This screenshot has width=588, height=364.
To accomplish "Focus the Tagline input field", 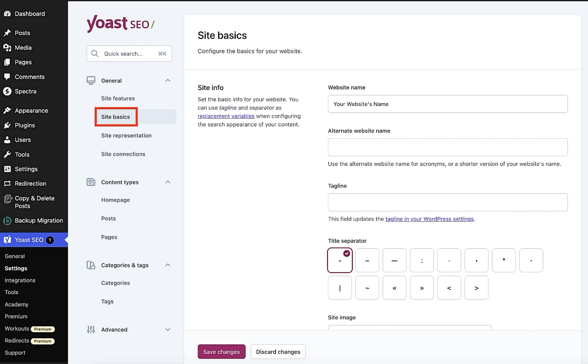I will (x=448, y=202).
